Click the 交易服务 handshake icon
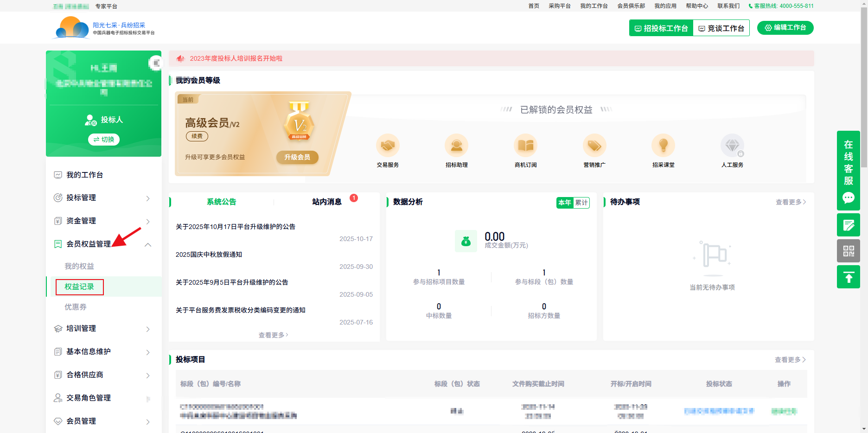This screenshot has width=868, height=433. click(x=388, y=146)
